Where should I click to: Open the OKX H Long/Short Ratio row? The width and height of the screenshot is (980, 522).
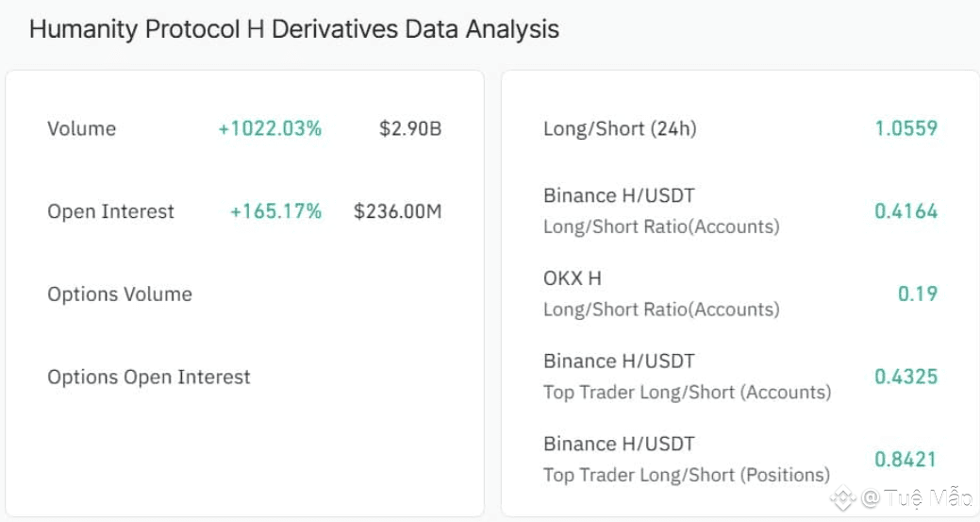[661, 294]
